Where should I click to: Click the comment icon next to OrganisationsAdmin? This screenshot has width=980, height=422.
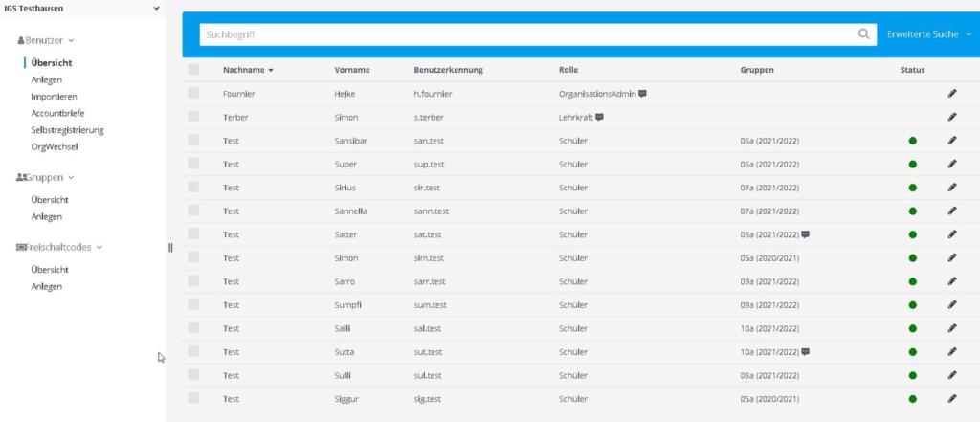(x=642, y=93)
